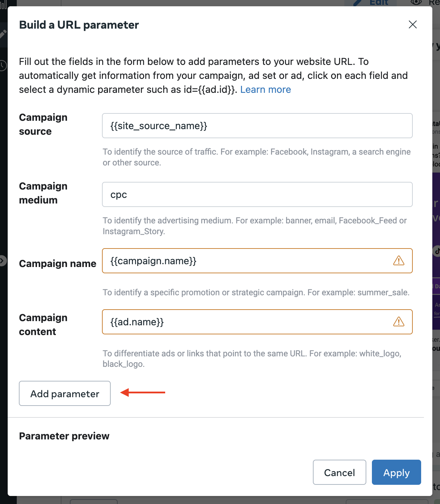Select pencil edit icon in left sidebar
The image size is (440, 504).
[x=3, y=34]
